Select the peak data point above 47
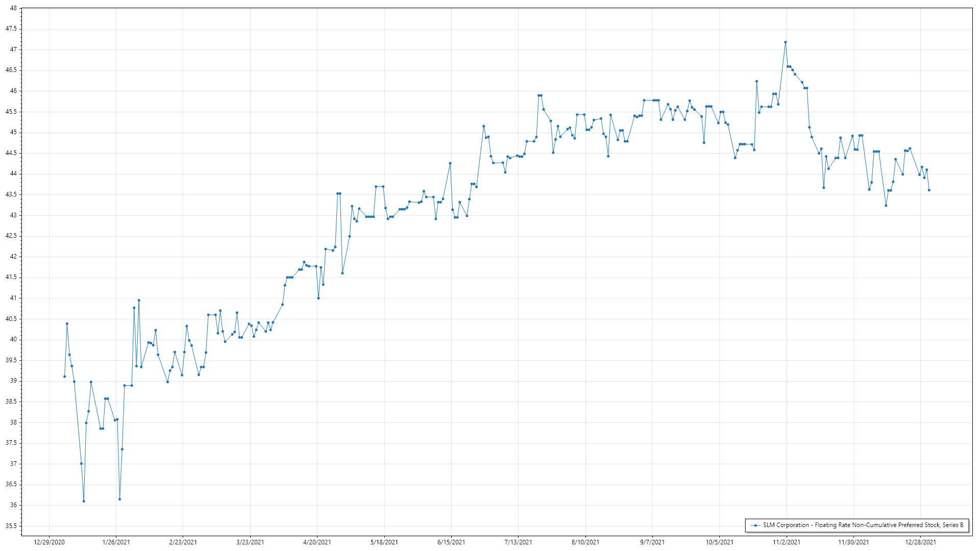This screenshot has height=551, width=980. 785,42
